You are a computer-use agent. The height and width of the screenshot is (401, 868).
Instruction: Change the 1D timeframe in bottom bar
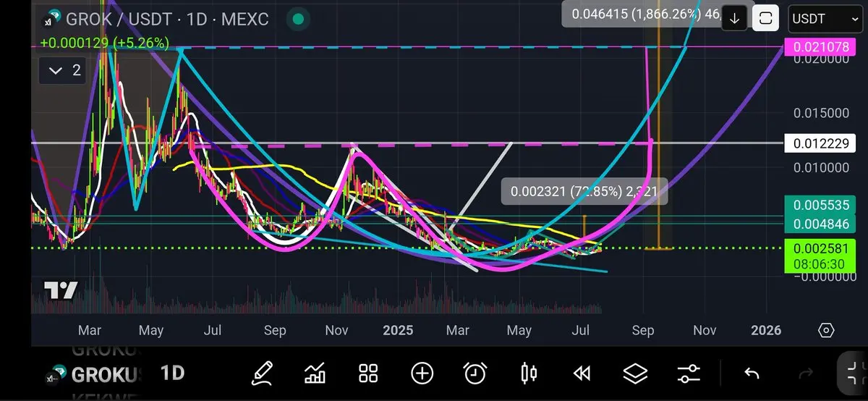172,373
